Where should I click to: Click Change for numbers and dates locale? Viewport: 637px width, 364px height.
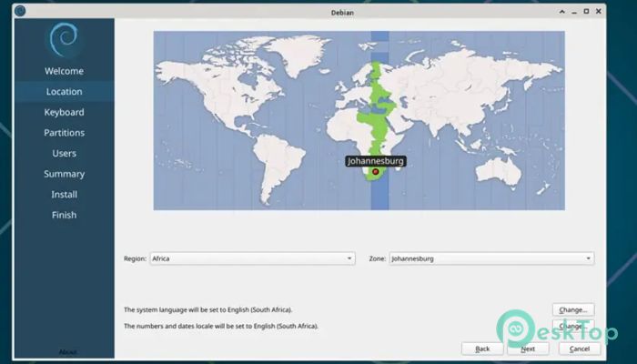(573, 326)
